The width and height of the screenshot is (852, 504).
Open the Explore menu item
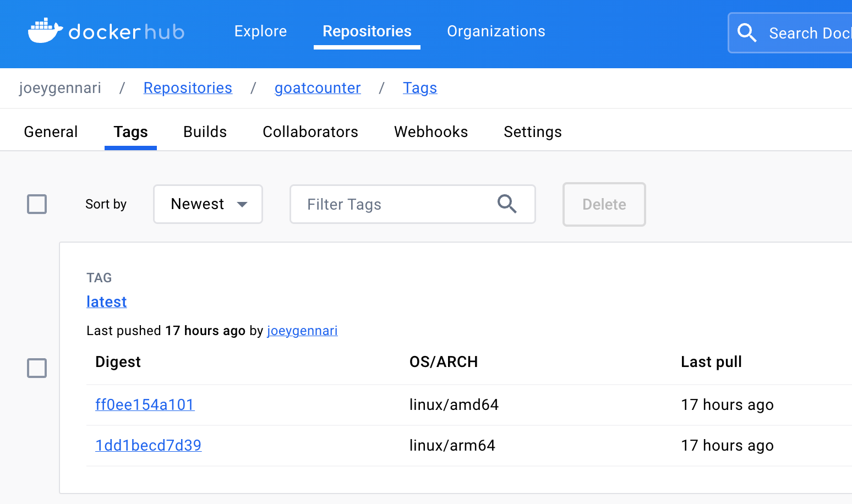(x=260, y=31)
